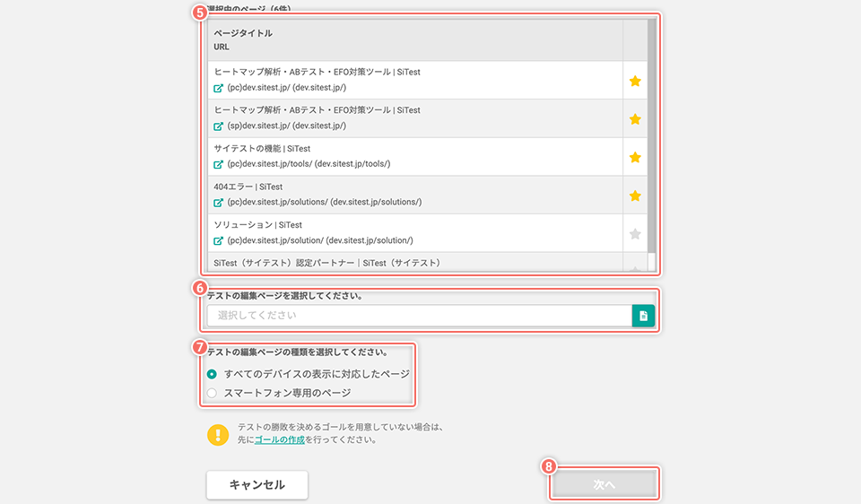This screenshot has height=504, width=861.
Task: Click SiTest 認定パートナー row title
Action: tap(326, 263)
